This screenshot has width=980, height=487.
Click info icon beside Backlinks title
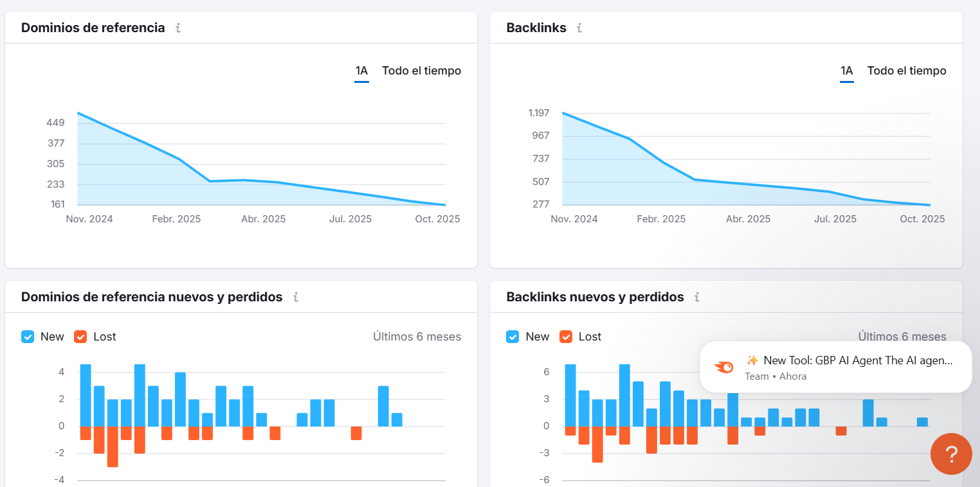point(579,28)
